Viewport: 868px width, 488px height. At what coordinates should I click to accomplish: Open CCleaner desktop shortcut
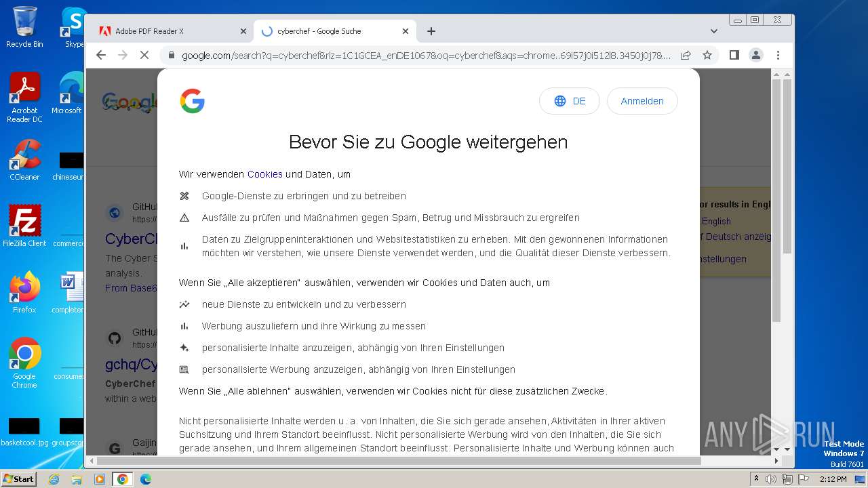pyautogui.click(x=24, y=160)
